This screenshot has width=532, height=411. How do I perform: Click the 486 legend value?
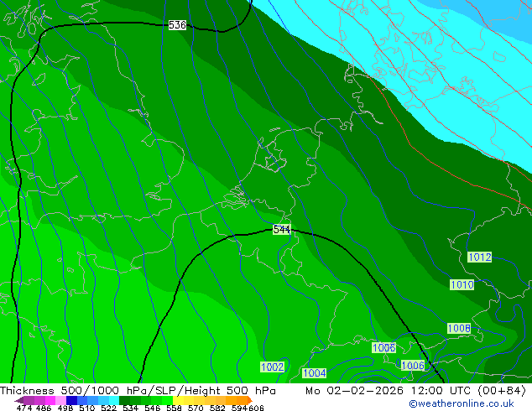pyautogui.click(x=44, y=408)
